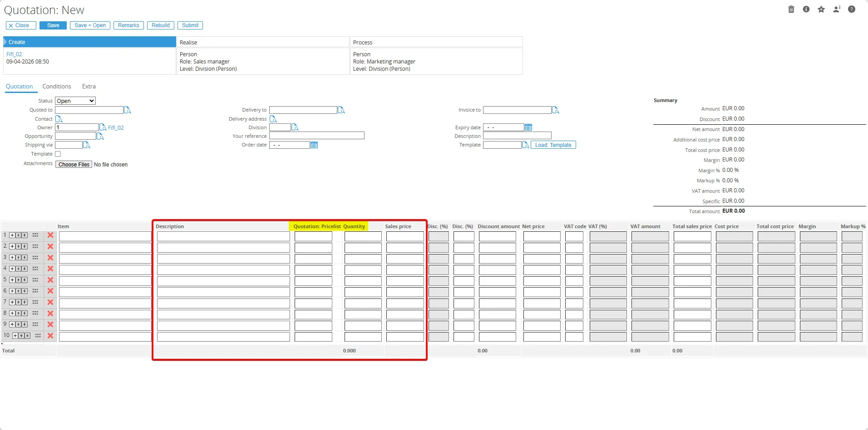Click the Choose Files attachment button
This screenshot has height=430, width=868.
[x=74, y=165]
